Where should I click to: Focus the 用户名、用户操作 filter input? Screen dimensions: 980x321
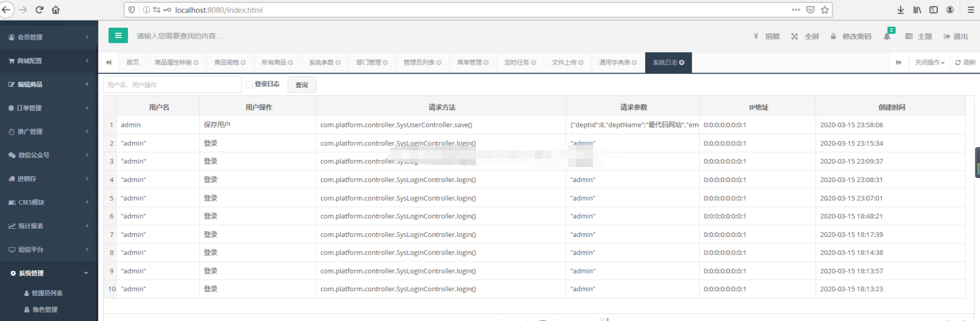(x=172, y=85)
